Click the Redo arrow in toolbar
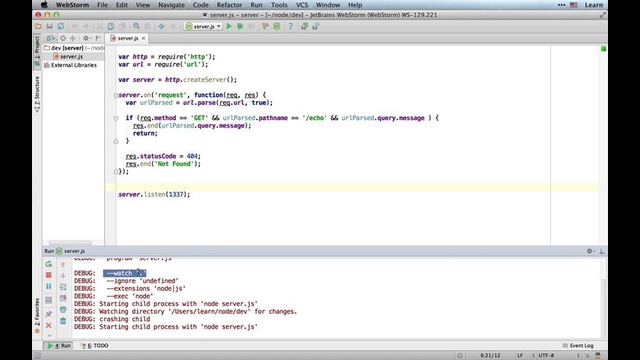 point(86,26)
